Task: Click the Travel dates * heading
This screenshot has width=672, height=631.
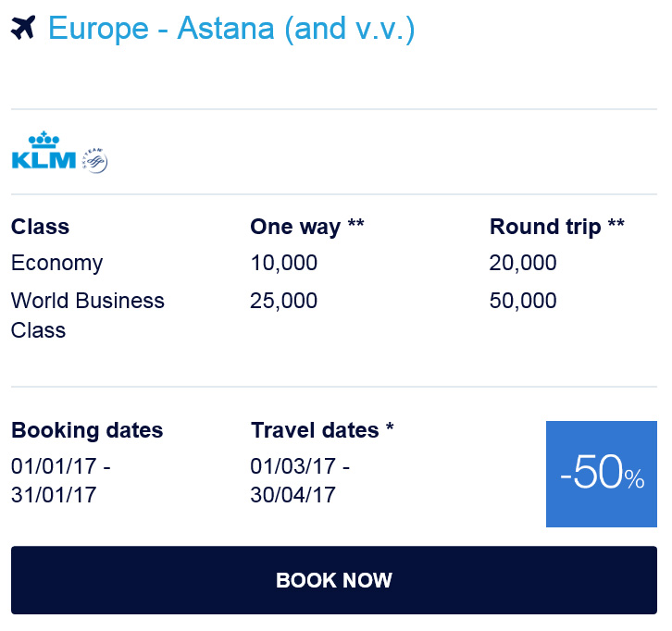Action: coord(322,430)
